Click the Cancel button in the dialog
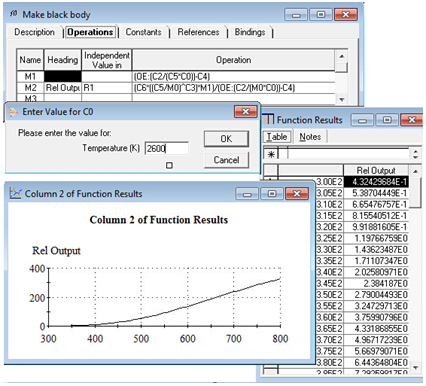The width and height of the screenshot is (426, 386). click(x=226, y=160)
